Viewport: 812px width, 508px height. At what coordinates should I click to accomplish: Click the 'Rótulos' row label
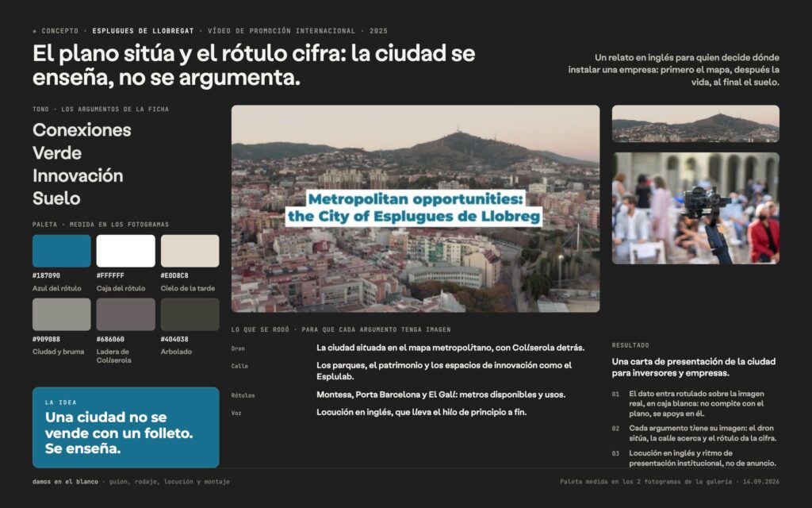click(243, 395)
